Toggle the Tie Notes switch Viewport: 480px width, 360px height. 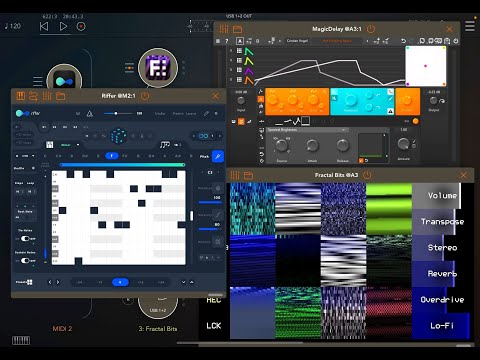pyautogui.click(x=26, y=239)
